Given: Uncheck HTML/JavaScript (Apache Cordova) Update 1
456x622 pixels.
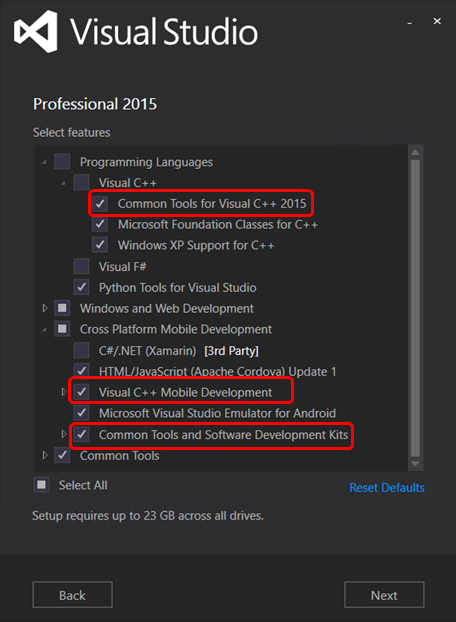Looking at the screenshot, I should pyautogui.click(x=81, y=370).
